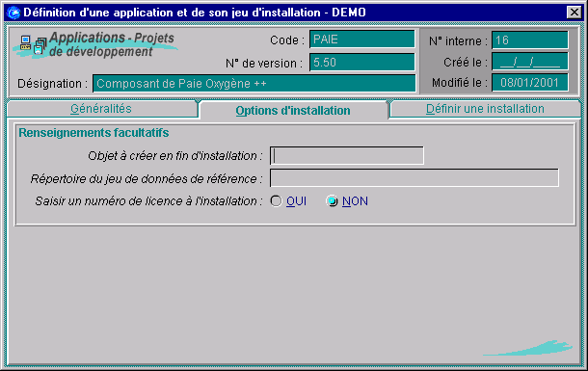Open the Options d'installation tab
This screenshot has width=588, height=371.
293,110
